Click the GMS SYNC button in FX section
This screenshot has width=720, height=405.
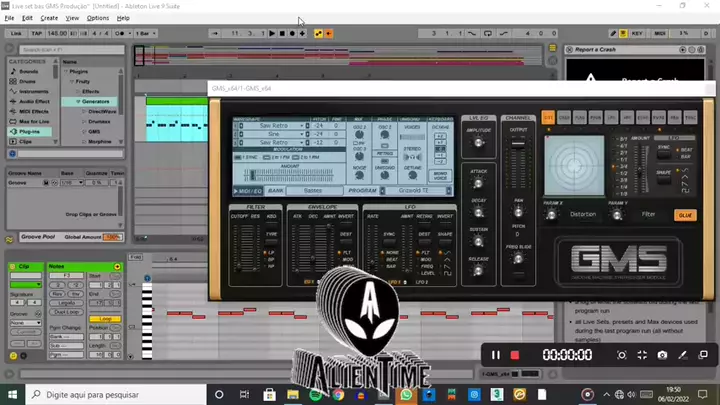pyautogui.click(x=664, y=154)
